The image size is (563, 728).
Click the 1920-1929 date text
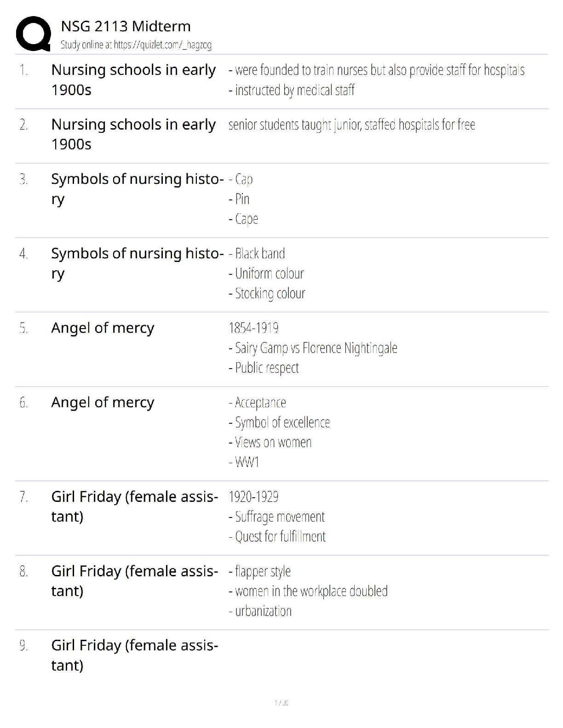click(253, 497)
